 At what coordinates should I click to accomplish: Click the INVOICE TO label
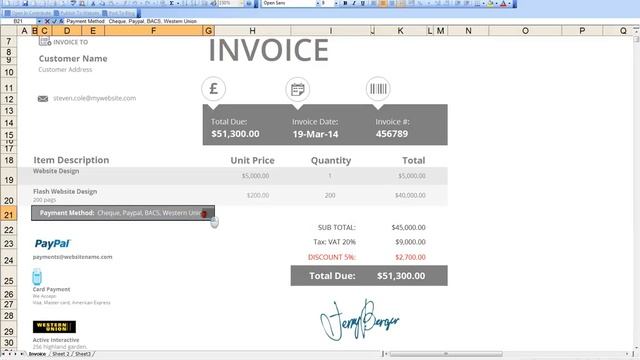click(71, 42)
